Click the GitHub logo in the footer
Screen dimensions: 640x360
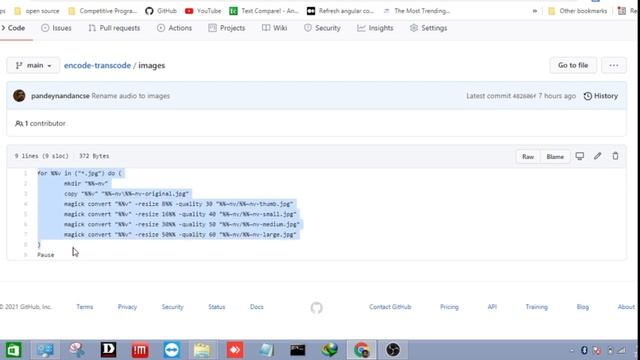click(x=316, y=307)
